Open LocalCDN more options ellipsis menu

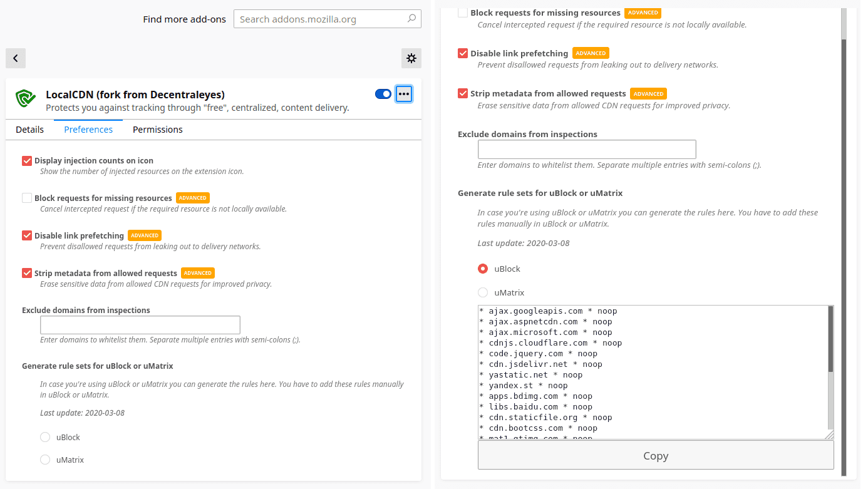click(x=404, y=94)
